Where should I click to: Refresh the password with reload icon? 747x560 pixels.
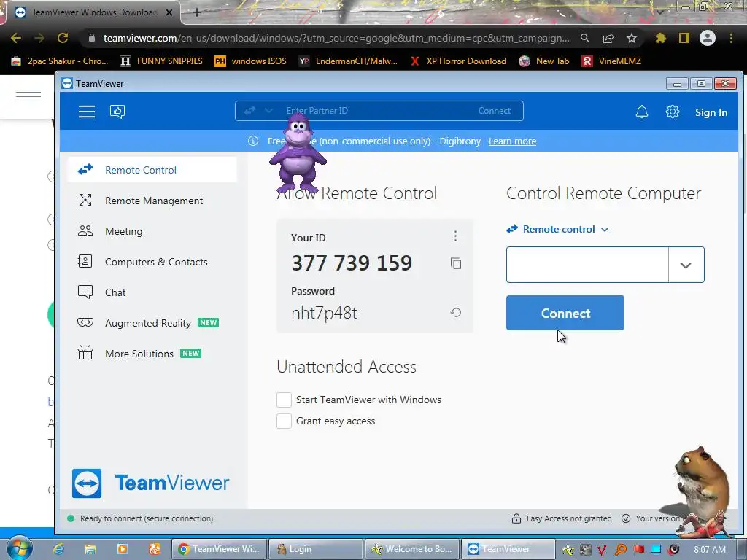click(x=456, y=312)
